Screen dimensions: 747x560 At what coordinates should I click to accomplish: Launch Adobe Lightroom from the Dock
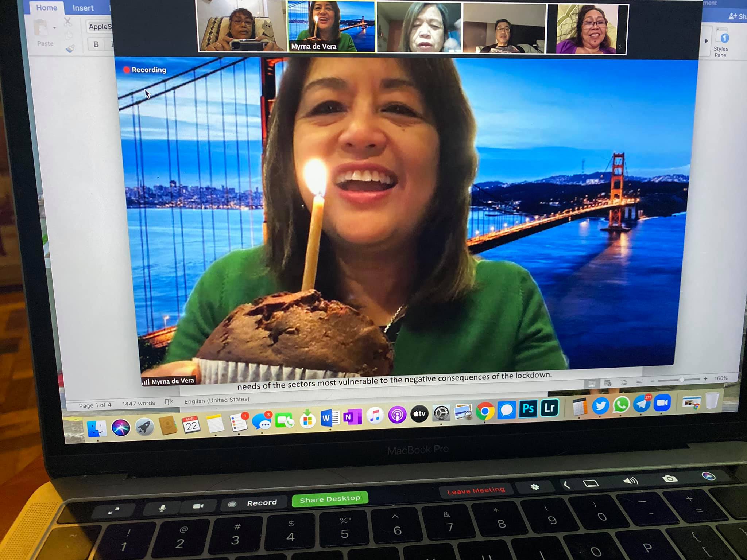[549, 407]
